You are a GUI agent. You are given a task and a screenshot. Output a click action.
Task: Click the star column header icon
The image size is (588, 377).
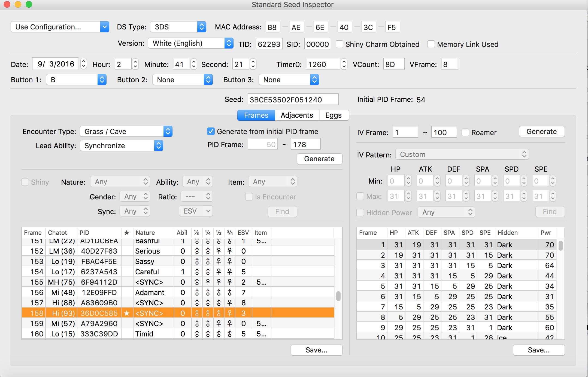click(126, 233)
